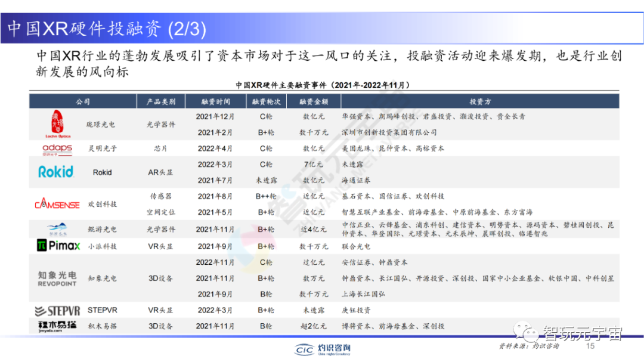Image resolution: width=644 pixels, height=362 pixels.
Task: Click financing date 2021年12月
Action: pyautogui.click(x=215, y=116)
